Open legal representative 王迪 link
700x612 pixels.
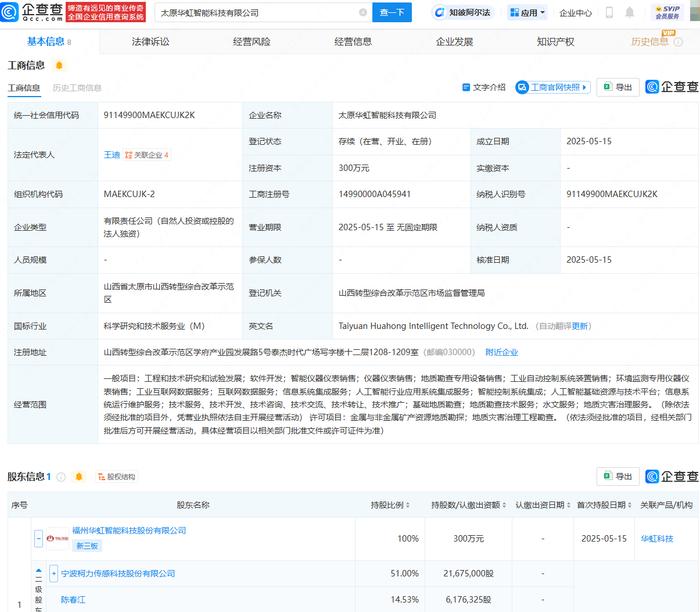point(112,155)
